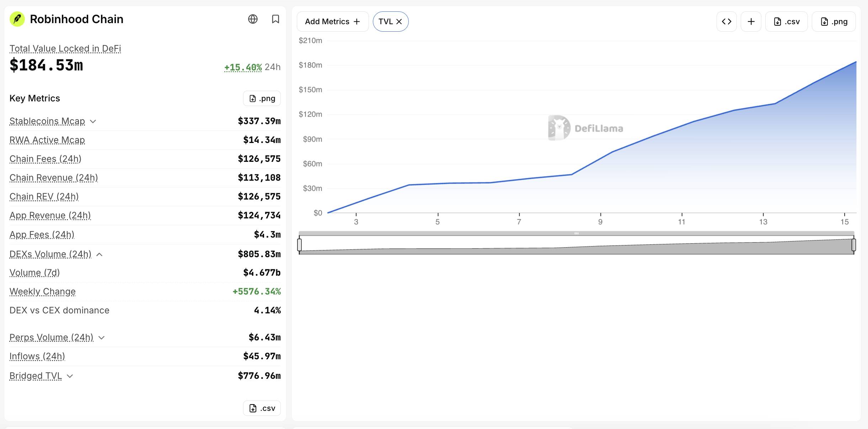
Task: Download Key Metrics .csv at panel bottom
Action: pos(262,408)
